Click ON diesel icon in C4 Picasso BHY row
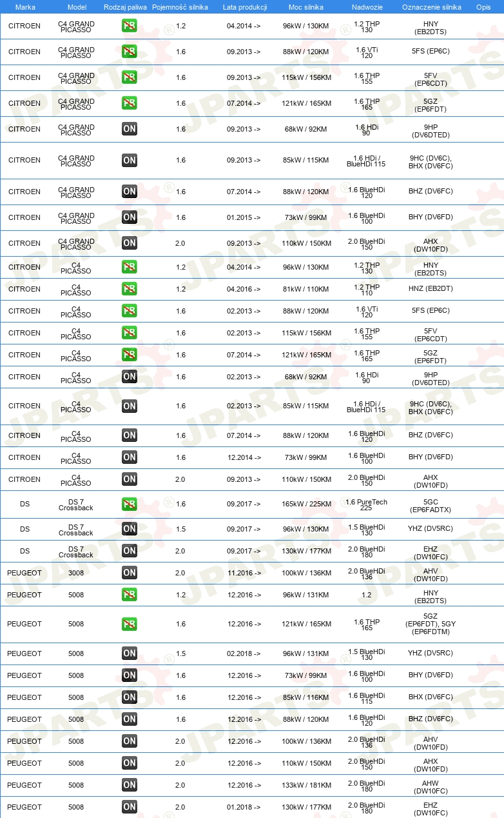504x818 pixels. [x=130, y=457]
